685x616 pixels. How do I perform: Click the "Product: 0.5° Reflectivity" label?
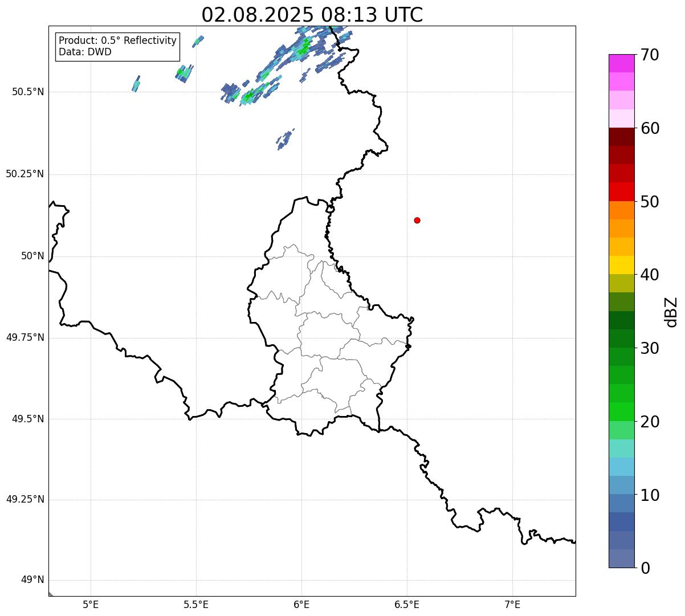tap(118, 41)
